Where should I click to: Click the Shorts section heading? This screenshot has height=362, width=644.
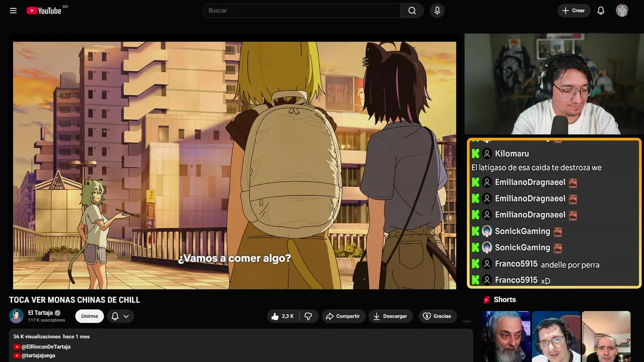point(505,300)
